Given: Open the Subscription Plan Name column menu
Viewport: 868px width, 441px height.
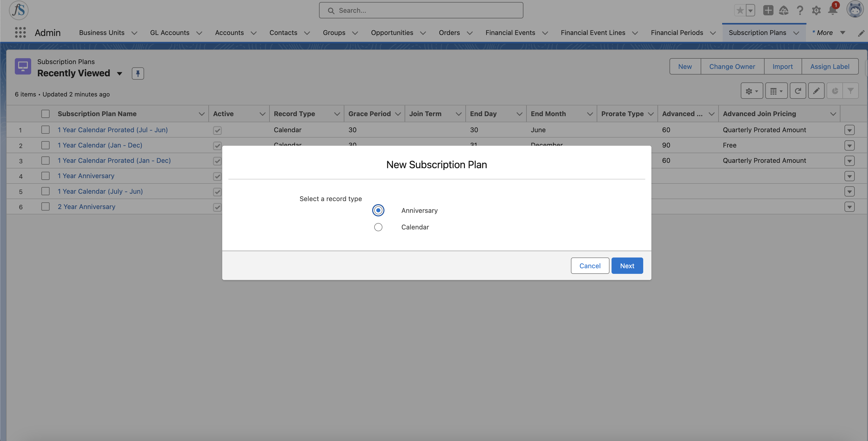Looking at the screenshot, I should pyautogui.click(x=202, y=114).
